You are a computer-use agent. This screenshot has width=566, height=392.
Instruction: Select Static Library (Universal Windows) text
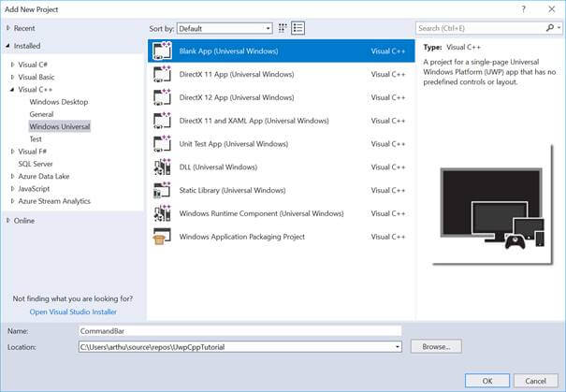(232, 190)
